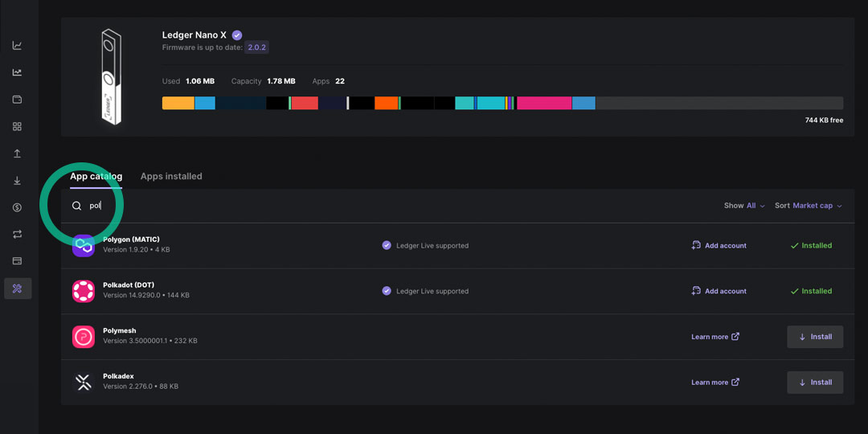Click 'Version 14.9290.0 • 144 KB' text
This screenshot has width=868, height=434.
(146, 295)
